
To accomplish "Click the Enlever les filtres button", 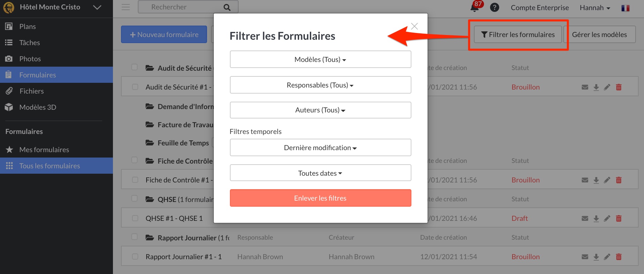I will pos(320,198).
